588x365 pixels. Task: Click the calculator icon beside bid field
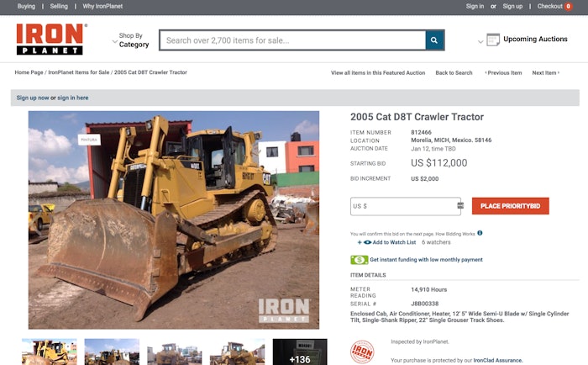click(460, 205)
